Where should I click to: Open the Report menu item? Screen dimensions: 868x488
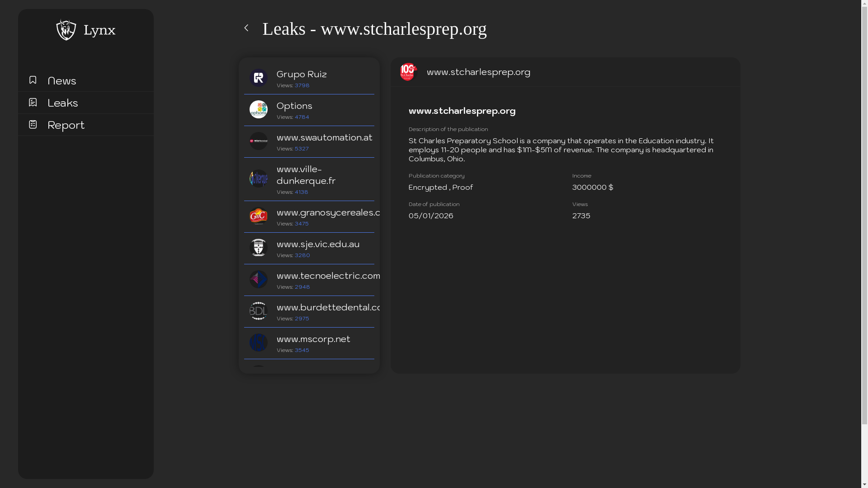pos(66,125)
